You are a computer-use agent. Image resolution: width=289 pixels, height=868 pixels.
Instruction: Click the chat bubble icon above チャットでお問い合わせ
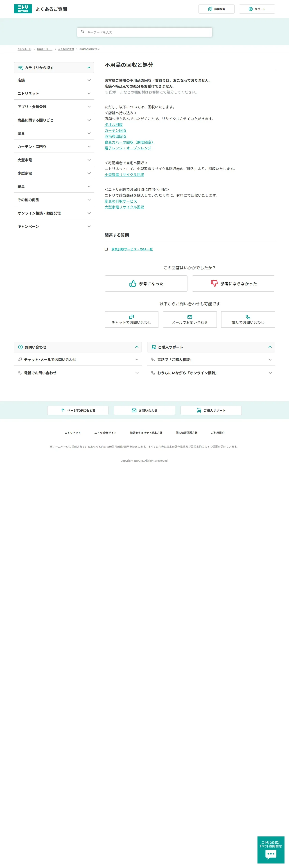coord(131,317)
